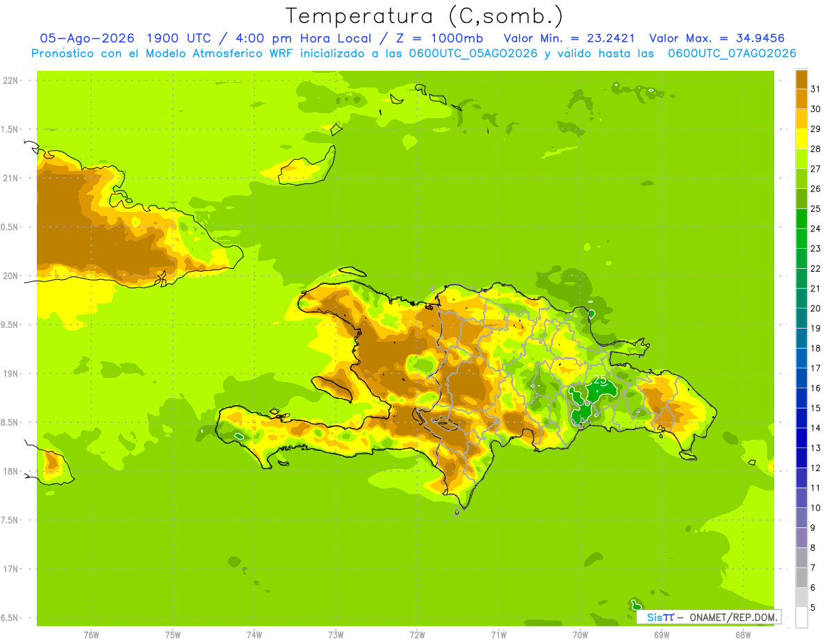
Task: Click the legend value 31
Action: (815, 89)
